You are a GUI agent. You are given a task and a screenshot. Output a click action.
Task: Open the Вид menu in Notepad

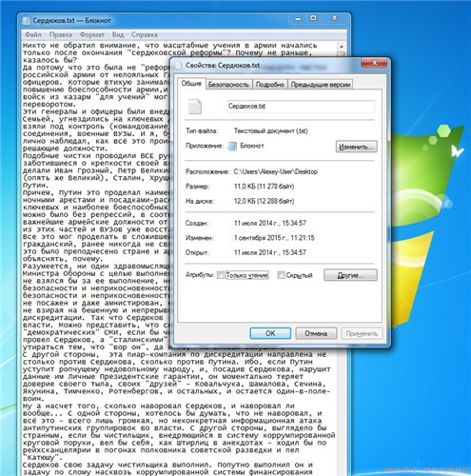[118, 34]
